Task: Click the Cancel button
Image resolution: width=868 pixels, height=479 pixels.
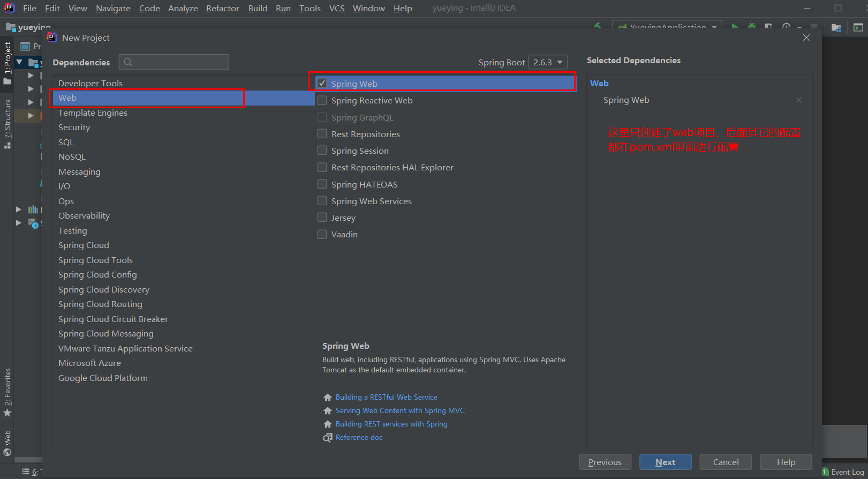Action: (726, 462)
